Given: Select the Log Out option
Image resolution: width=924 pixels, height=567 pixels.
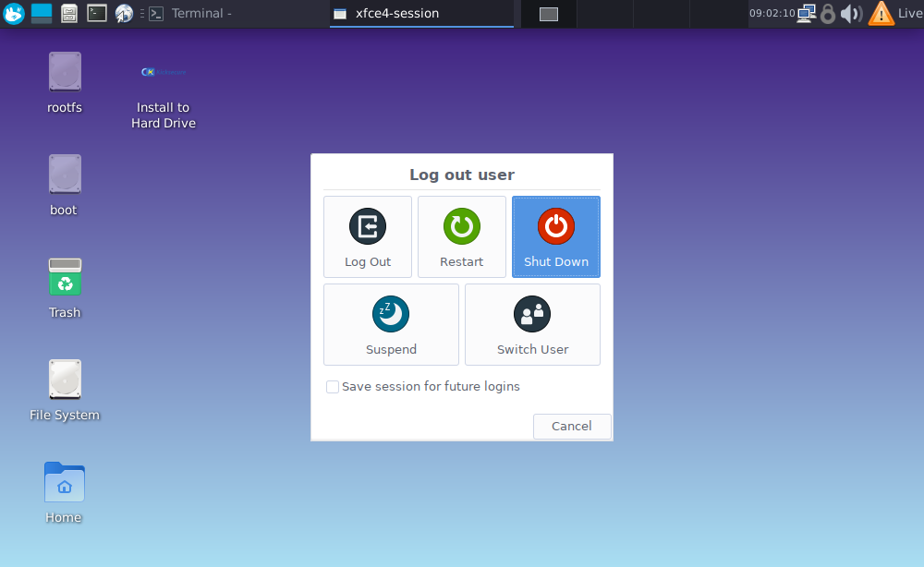Looking at the screenshot, I should [x=367, y=236].
